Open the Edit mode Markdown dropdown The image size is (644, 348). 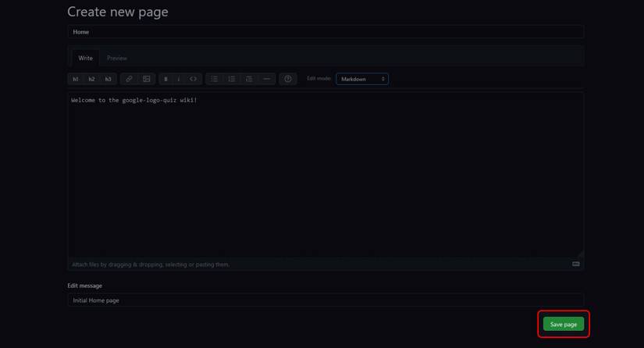362,79
